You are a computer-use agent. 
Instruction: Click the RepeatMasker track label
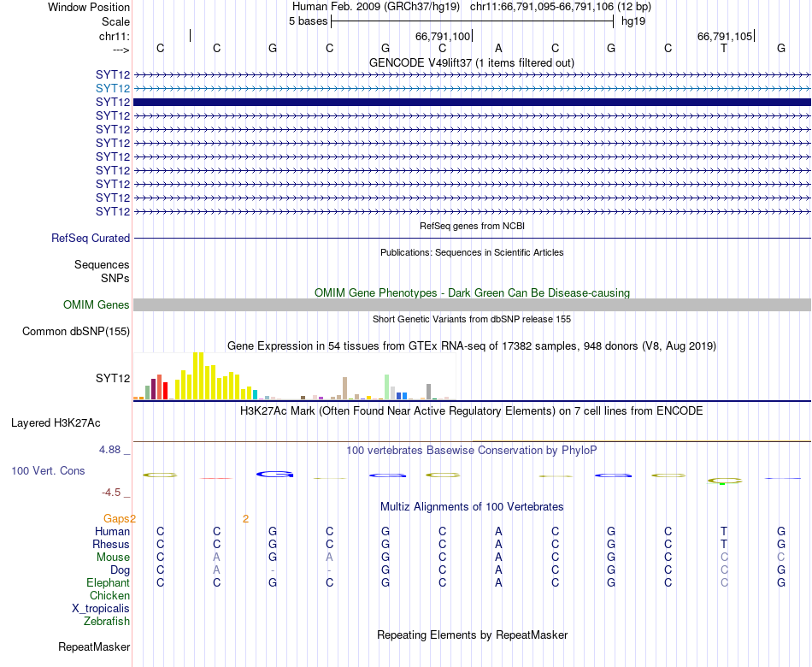[94, 646]
